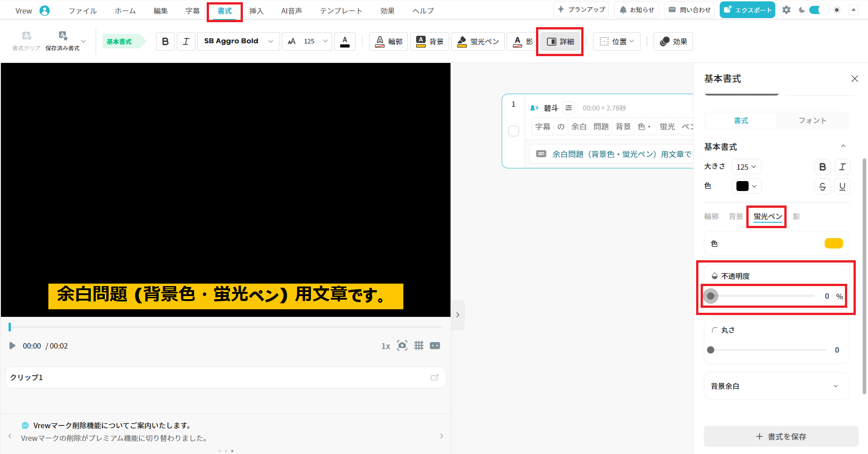Image resolution: width=868 pixels, height=454 pixels.
Task: Toggle bold in the toolbar
Action: pyautogui.click(x=165, y=41)
